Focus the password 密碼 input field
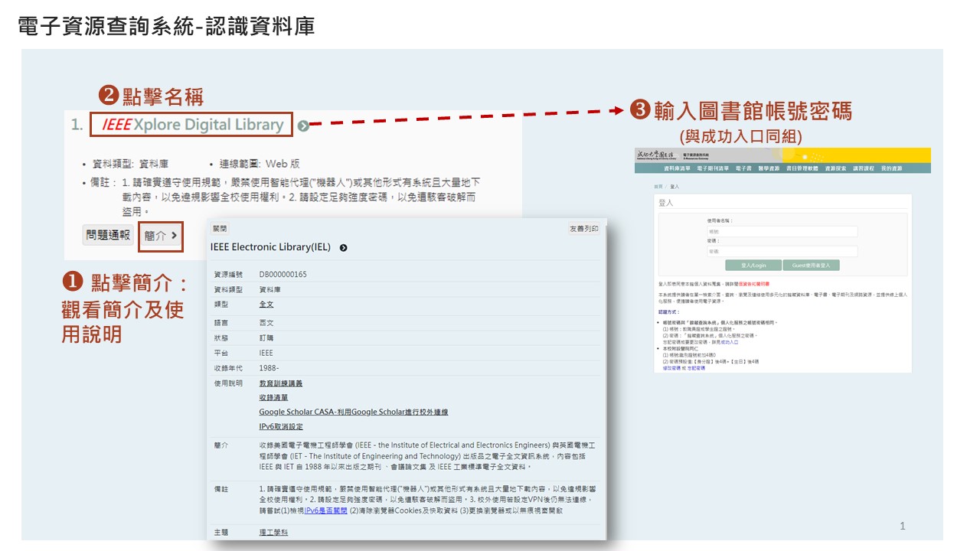980x551 pixels. [782, 251]
